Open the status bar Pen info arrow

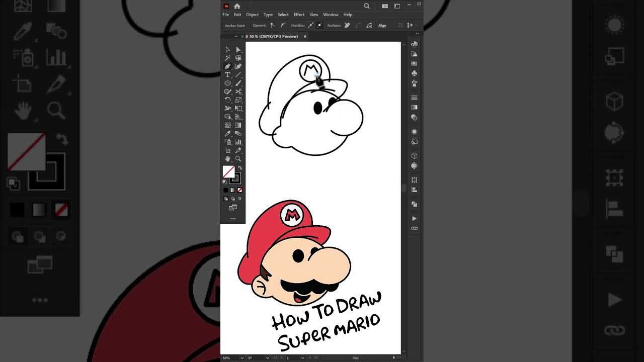394,357
